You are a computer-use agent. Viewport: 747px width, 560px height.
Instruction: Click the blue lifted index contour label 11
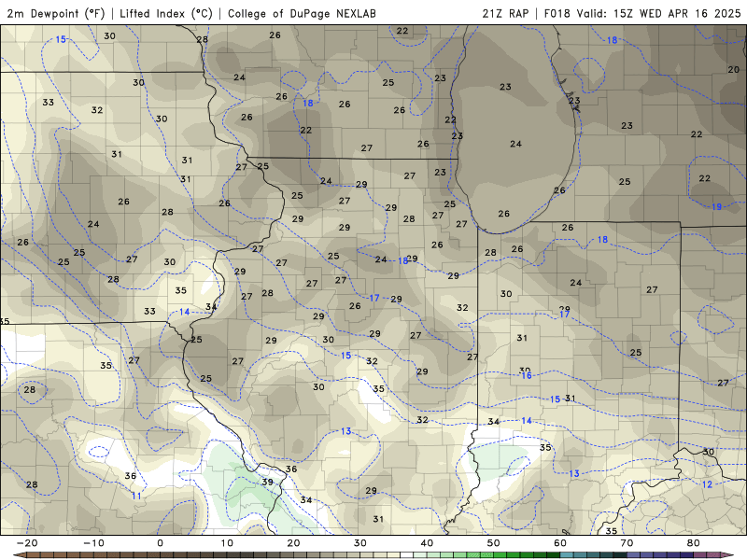(x=136, y=496)
